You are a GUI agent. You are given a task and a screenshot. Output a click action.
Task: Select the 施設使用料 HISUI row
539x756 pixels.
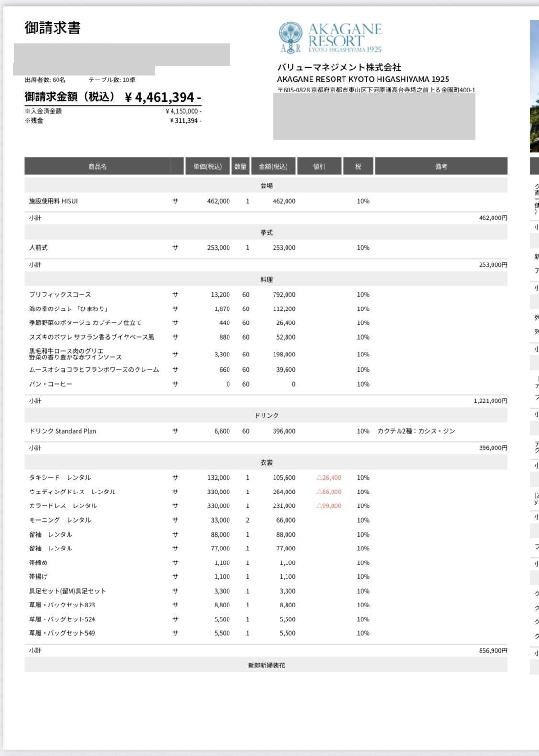pos(53,201)
